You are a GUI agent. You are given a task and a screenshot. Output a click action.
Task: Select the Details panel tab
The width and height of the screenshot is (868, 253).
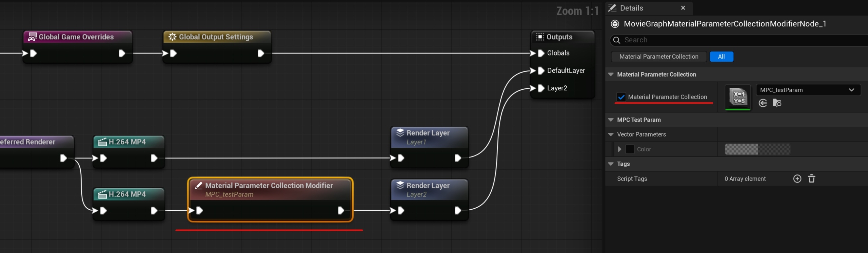[631, 8]
